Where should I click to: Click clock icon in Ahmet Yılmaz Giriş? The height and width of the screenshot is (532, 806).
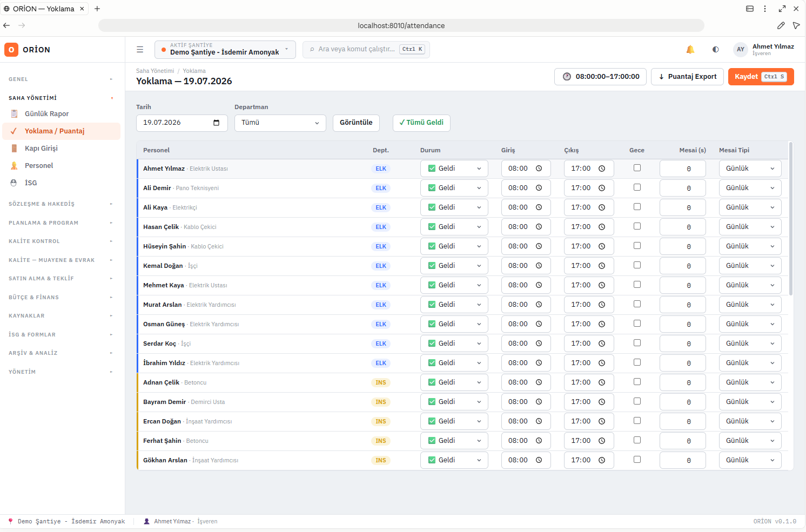pyautogui.click(x=539, y=169)
